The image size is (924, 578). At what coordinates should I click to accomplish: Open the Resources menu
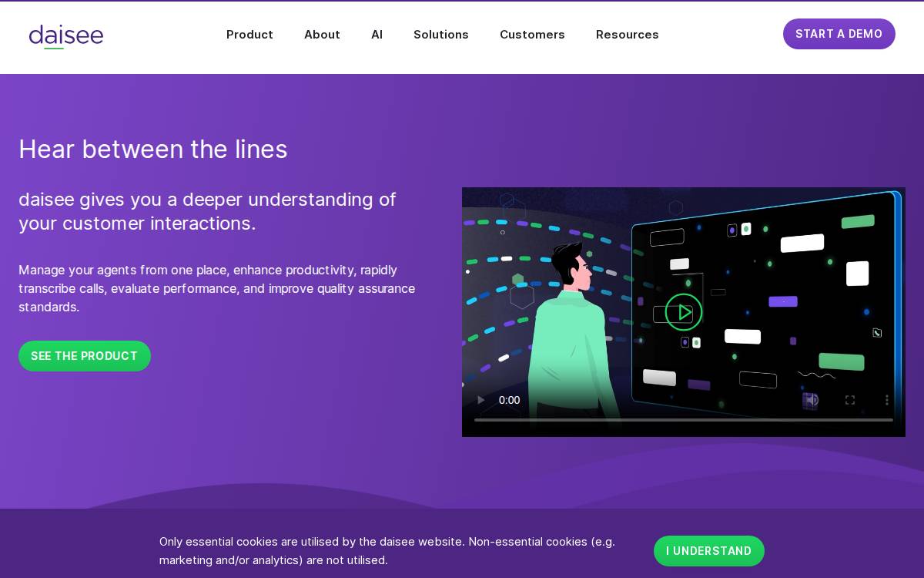pyautogui.click(x=627, y=35)
